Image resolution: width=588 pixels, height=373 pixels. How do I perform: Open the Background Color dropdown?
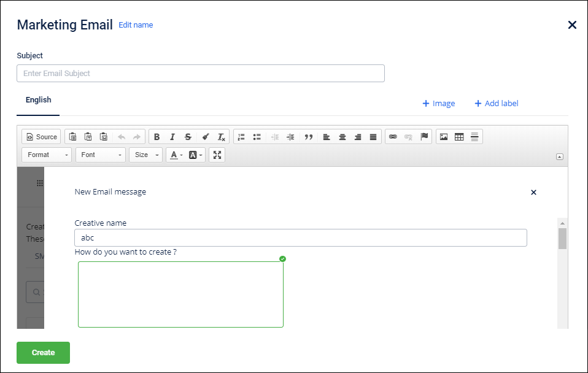[195, 155]
